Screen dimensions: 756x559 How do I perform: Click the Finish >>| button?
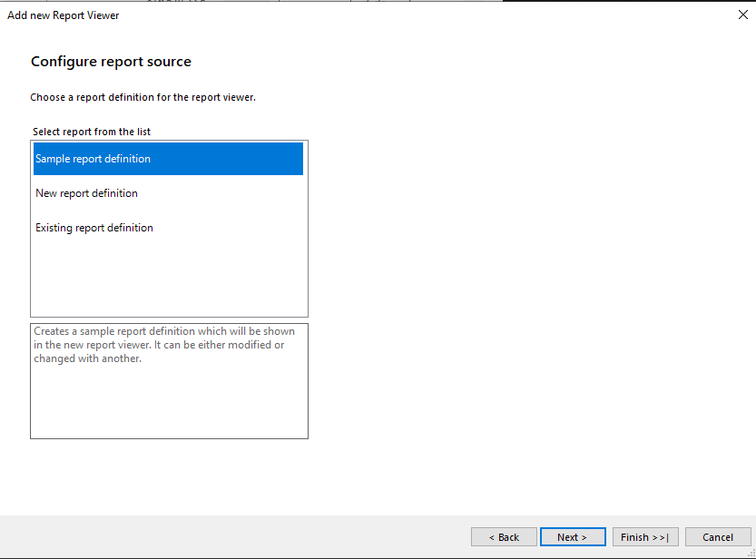(645, 537)
